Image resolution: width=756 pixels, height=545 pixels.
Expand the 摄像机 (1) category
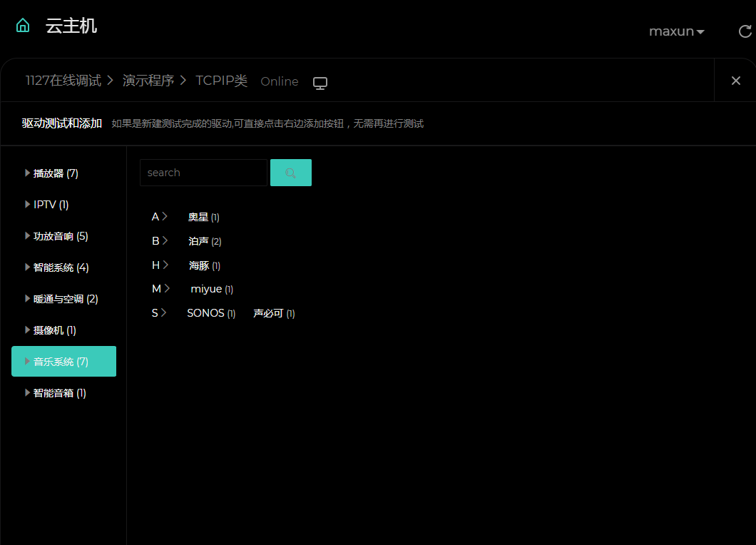coord(51,330)
